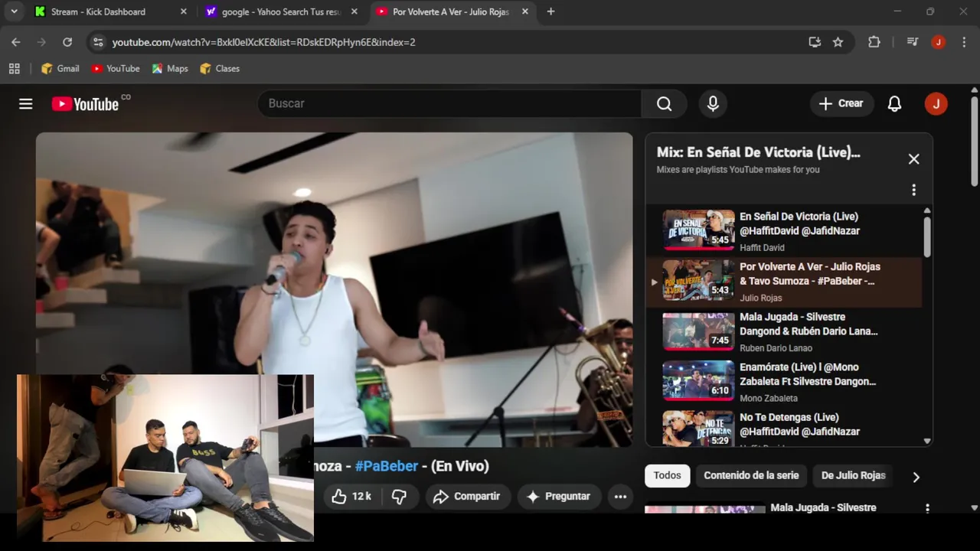Screen dimensions: 980x551
Task: Click the main video player area
Action: coord(335,289)
